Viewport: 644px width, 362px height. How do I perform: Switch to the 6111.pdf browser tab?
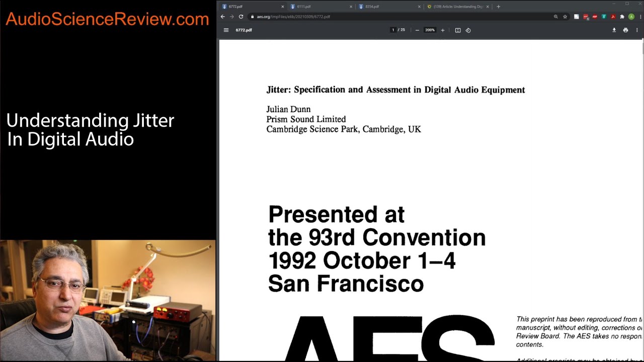coord(320,7)
